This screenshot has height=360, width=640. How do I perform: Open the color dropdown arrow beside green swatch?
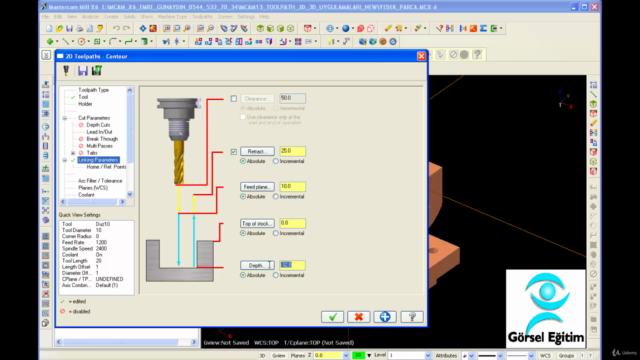(369, 356)
